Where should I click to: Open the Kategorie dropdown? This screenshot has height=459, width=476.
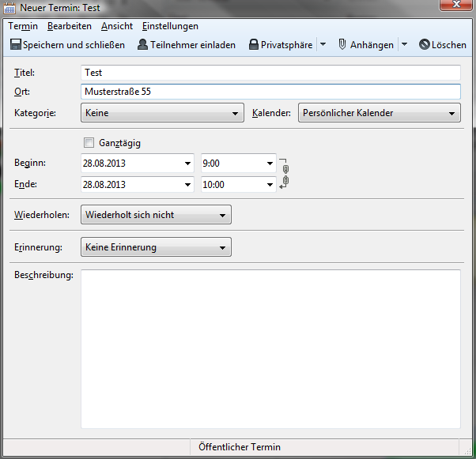(161, 113)
